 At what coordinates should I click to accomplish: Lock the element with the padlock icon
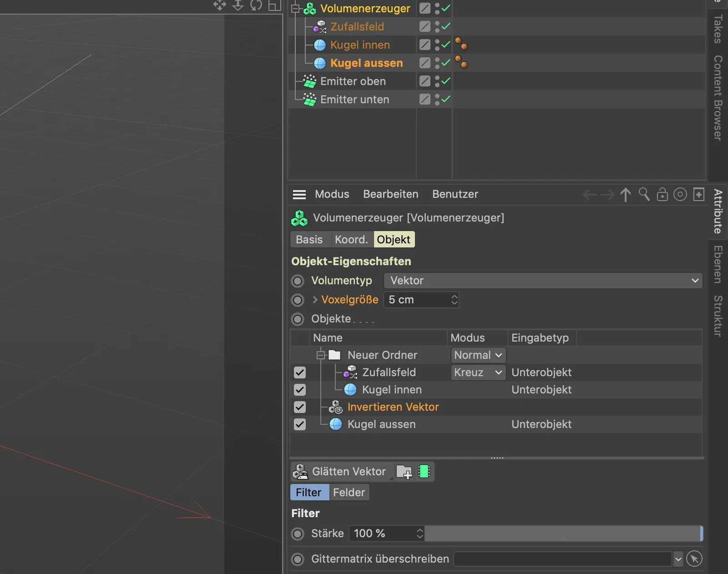662,194
